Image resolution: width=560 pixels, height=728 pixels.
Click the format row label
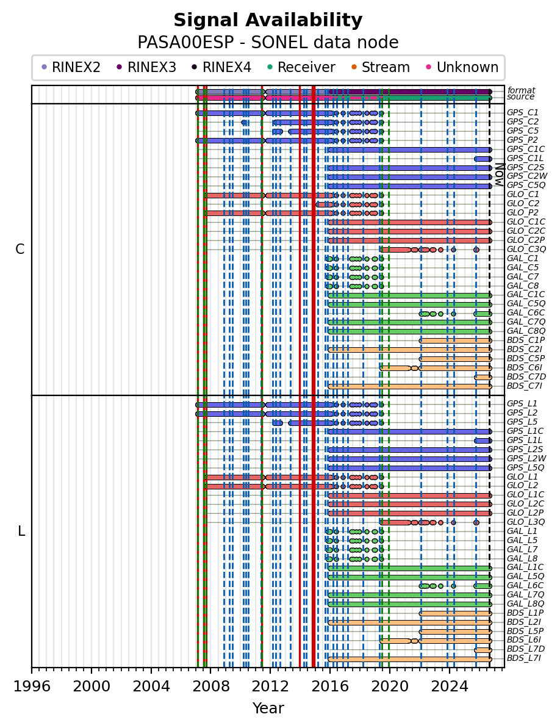tap(521, 90)
